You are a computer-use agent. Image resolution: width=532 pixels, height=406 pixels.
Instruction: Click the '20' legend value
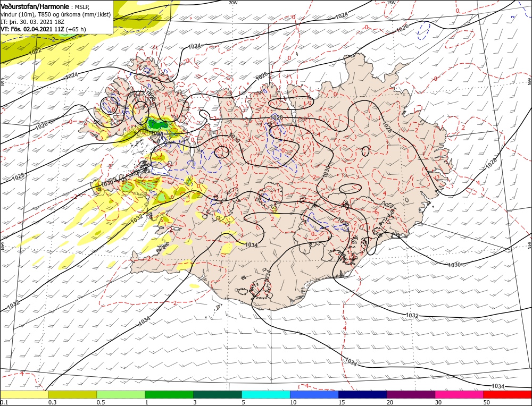[x=390, y=402]
